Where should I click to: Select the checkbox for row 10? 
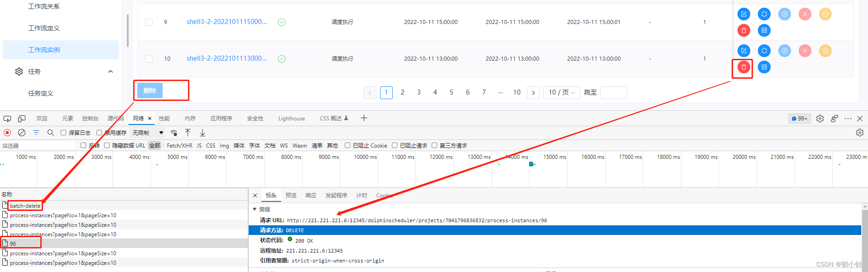tap(149, 58)
